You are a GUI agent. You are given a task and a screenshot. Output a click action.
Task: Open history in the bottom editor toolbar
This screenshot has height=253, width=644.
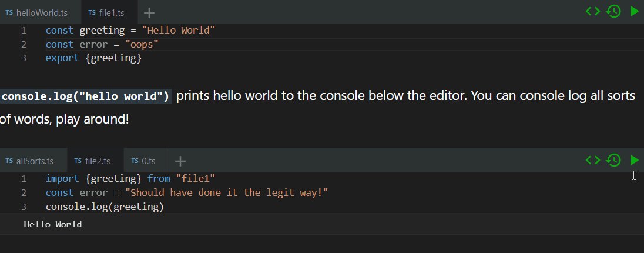[x=613, y=160]
